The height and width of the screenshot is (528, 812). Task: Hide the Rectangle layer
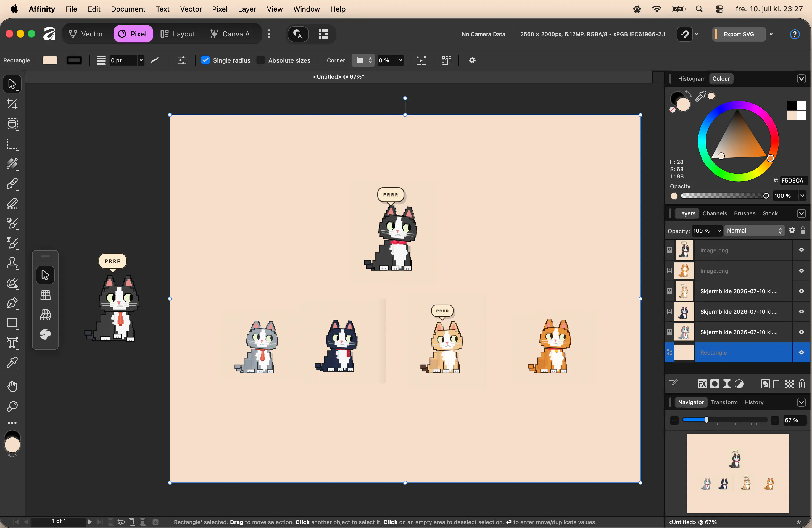802,352
